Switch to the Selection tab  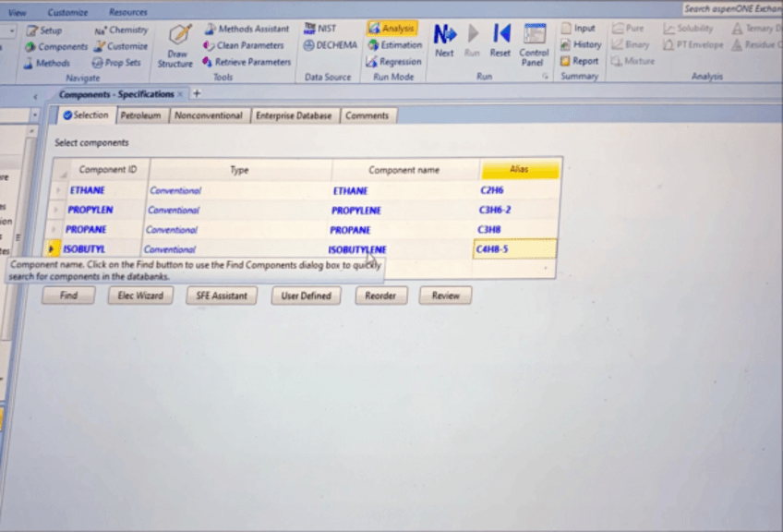(86, 115)
